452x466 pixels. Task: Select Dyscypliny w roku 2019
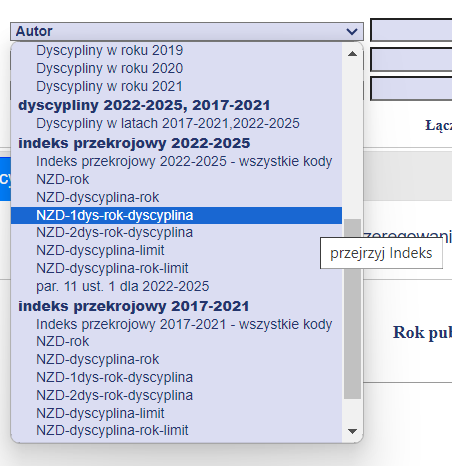[176, 50]
